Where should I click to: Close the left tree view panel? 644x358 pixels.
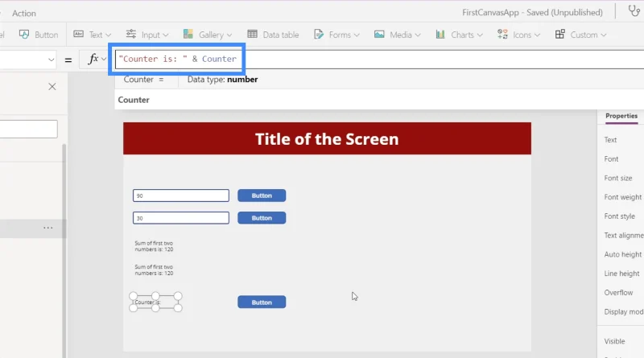click(52, 87)
